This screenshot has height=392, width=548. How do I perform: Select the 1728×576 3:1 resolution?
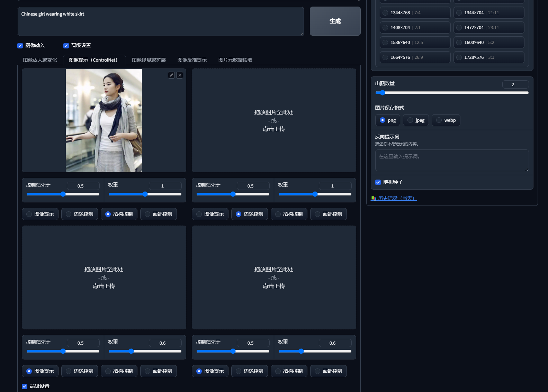point(489,57)
